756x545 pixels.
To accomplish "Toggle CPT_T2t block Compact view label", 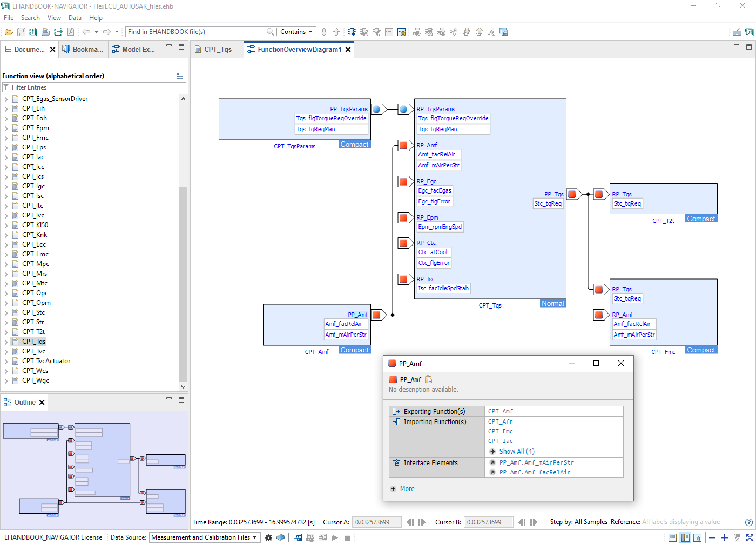I will point(701,219).
